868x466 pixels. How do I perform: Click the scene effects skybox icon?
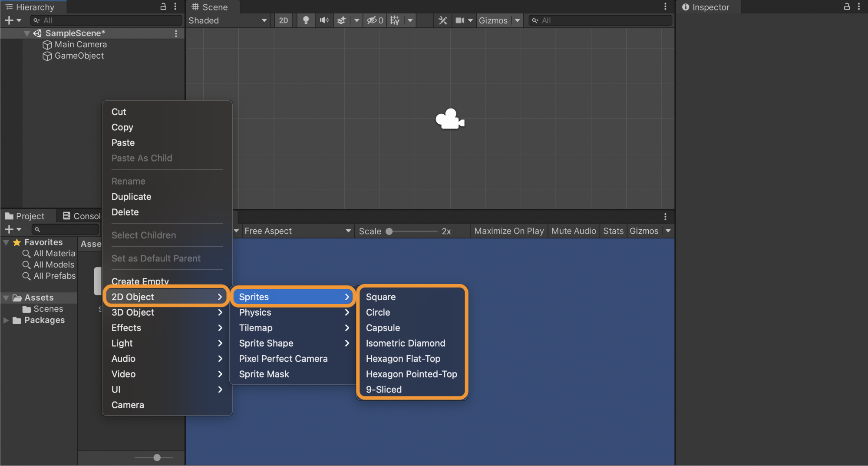coord(342,20)
